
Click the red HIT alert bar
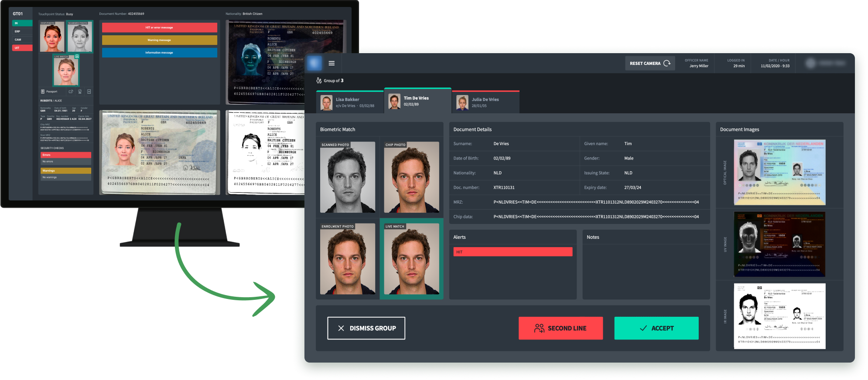pos(513,252)
